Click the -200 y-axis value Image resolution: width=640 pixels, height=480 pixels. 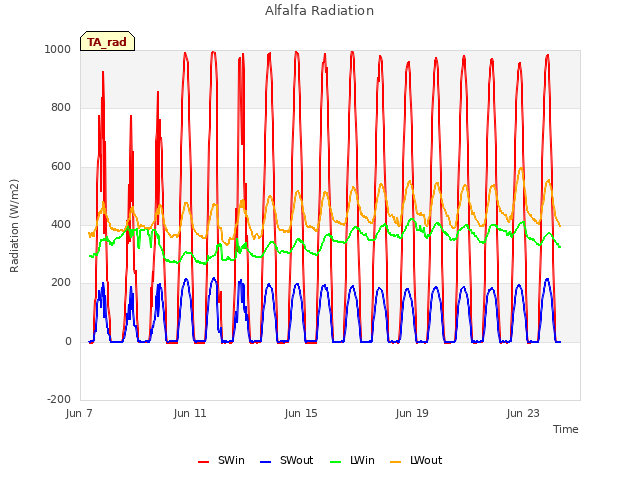coord(59,399)
